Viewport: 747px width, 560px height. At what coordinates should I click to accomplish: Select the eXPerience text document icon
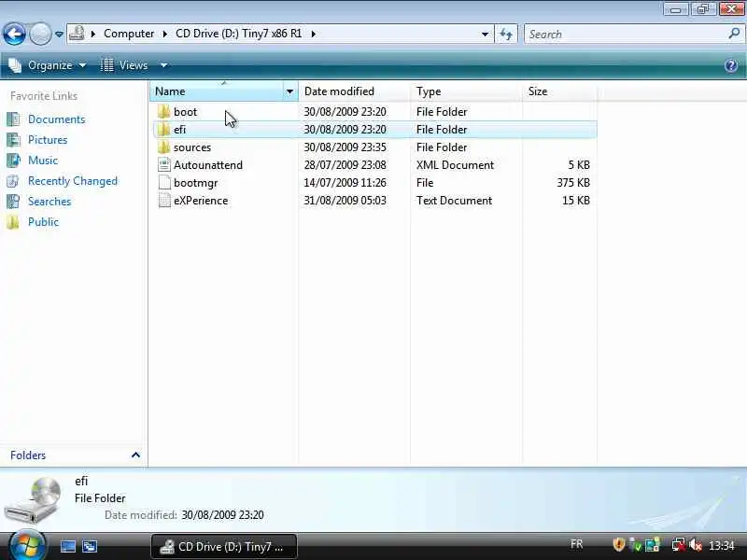click(164, 201)
